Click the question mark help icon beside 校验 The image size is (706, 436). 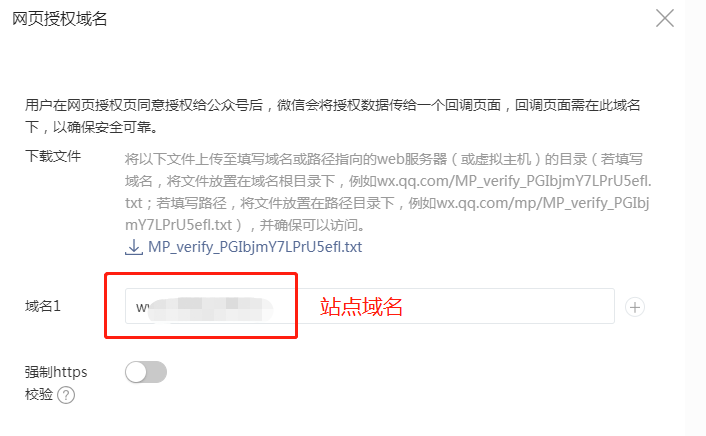(x=66, y=395)
